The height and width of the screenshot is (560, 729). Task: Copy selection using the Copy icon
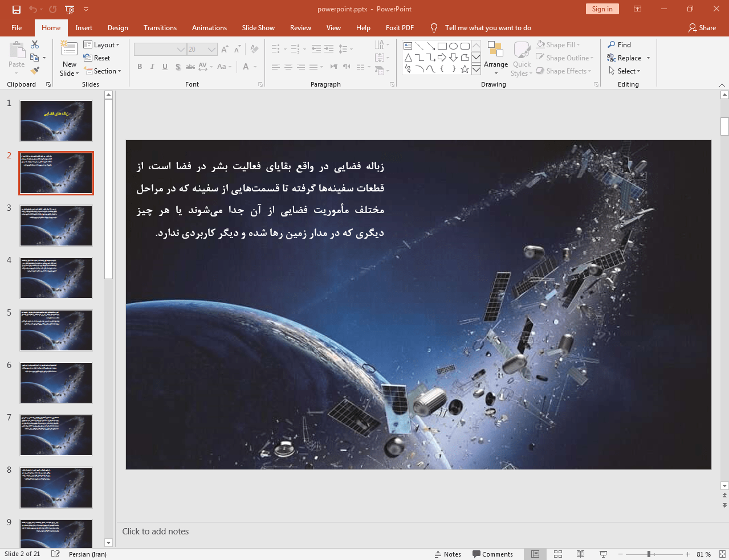[x=35, y=58]
